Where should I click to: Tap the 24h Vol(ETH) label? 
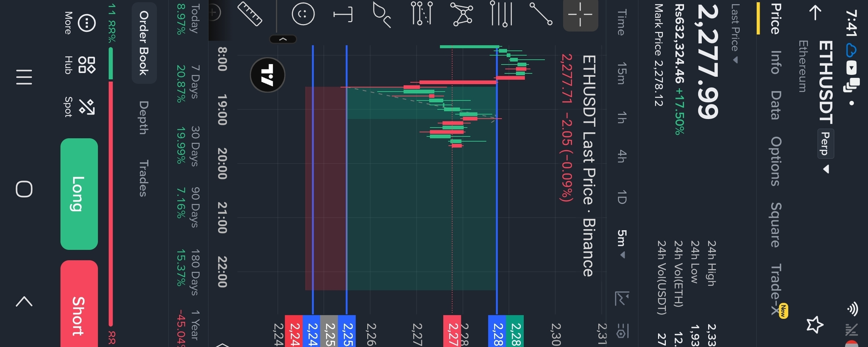tap(678, 274)
